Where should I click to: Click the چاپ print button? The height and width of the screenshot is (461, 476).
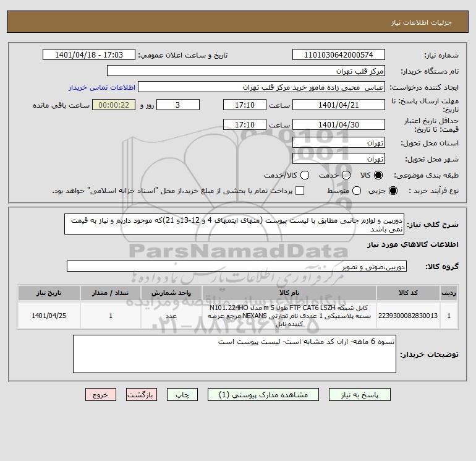tap(182, 395)
